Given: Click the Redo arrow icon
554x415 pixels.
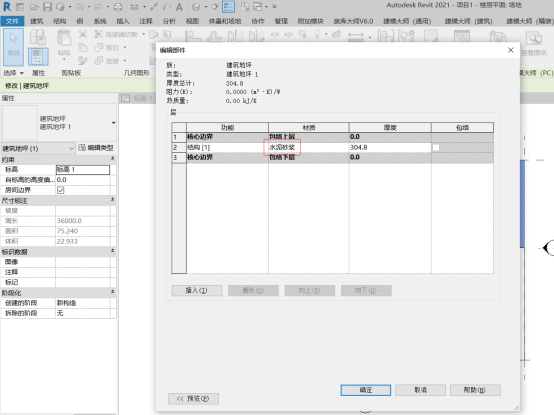Looking at the screenshot, I should click(x=99, y=7).
